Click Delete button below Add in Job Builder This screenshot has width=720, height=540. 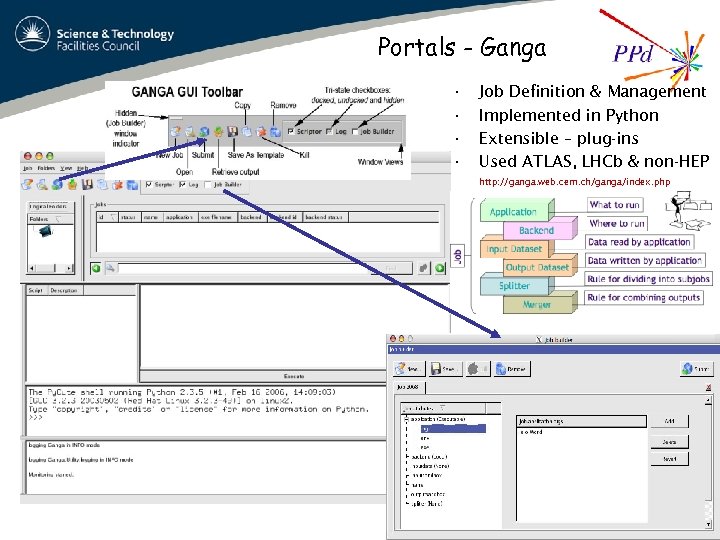click(x=670, y=442)
